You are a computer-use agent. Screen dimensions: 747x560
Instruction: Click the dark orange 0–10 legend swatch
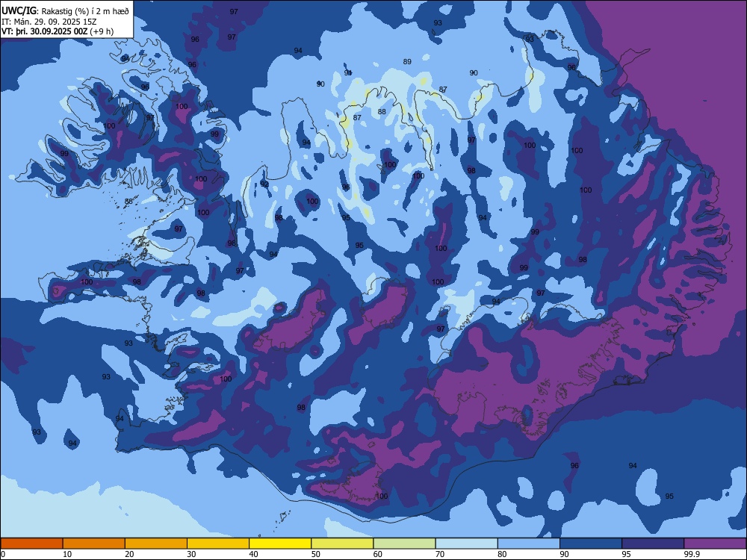[32, 544]
